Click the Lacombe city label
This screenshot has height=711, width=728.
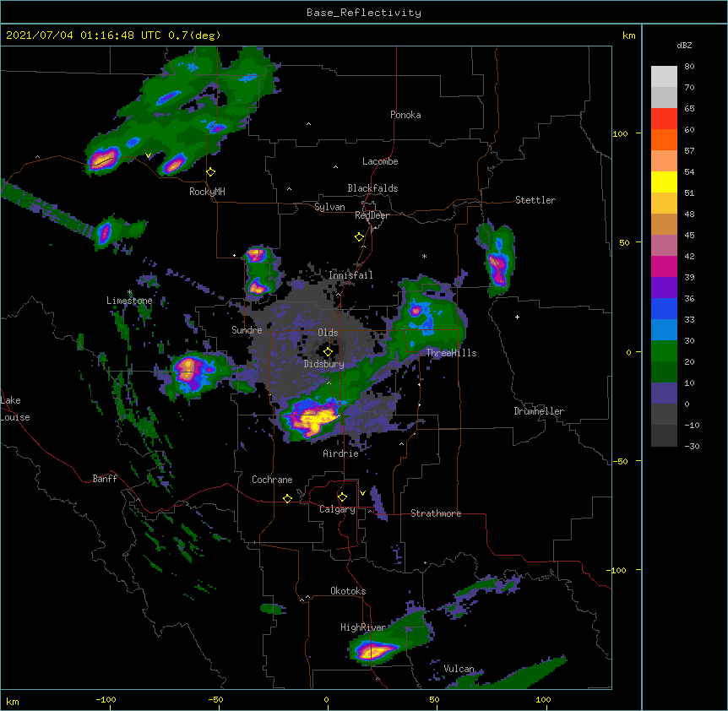pos(380,161)
